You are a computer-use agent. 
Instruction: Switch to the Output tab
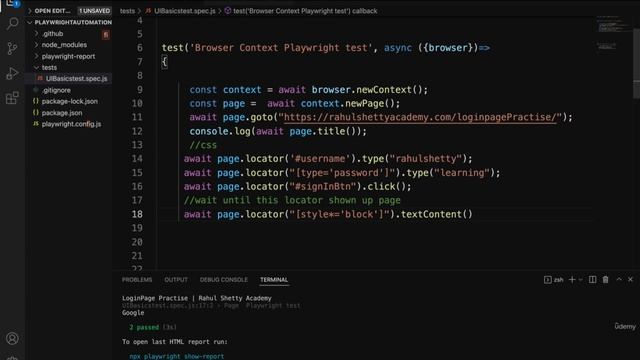click(x=176, y=280)
